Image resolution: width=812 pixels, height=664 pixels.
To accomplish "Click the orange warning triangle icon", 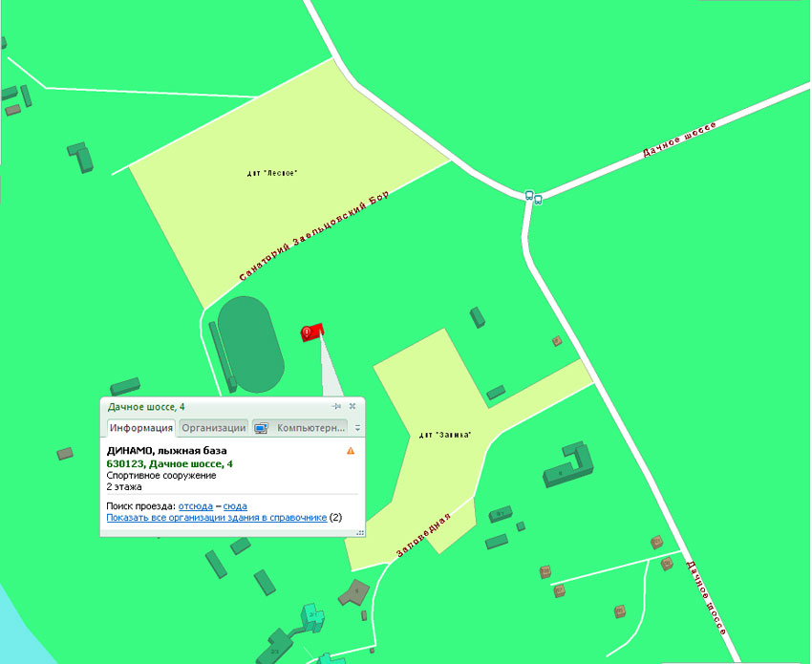I will pos(351,451).
